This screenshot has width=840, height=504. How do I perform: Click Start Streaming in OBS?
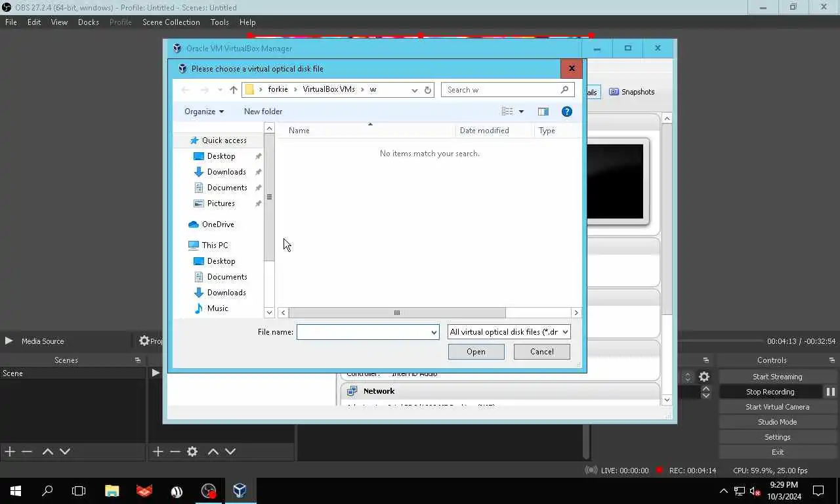coord(777,377)
